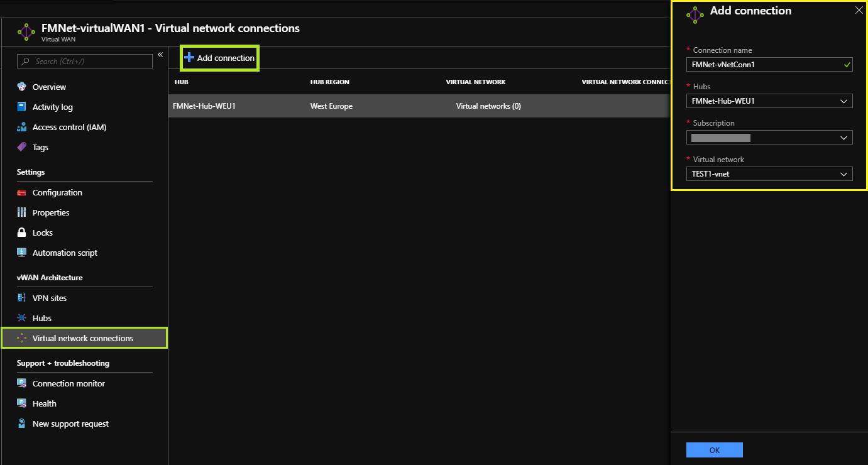Click the VPN sites icon

coord(22,298)
